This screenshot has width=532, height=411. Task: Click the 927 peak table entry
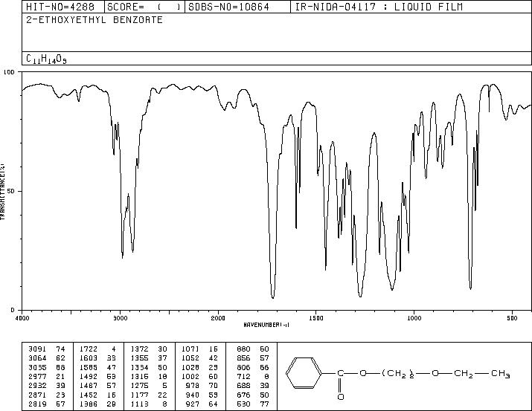coord(202,404)
